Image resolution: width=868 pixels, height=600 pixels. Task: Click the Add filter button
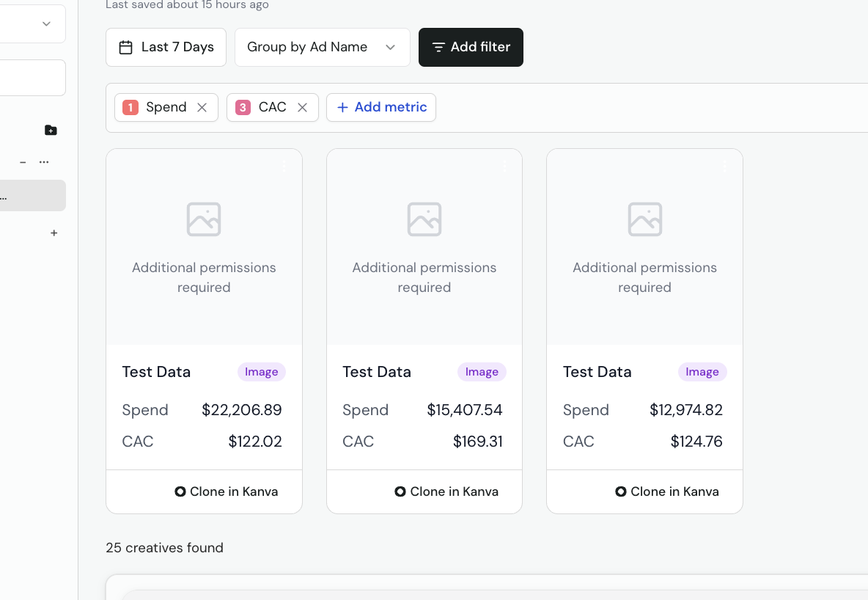(471, 47)
